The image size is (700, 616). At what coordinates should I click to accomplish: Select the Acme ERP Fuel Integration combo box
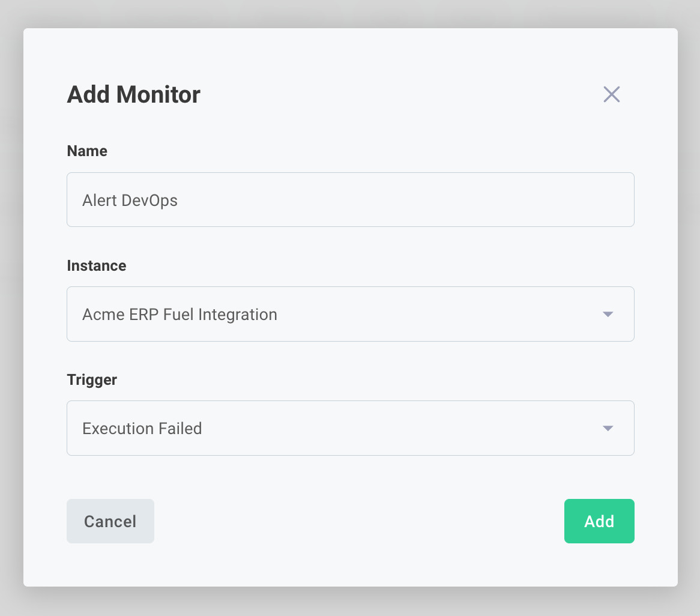point(351,314)
